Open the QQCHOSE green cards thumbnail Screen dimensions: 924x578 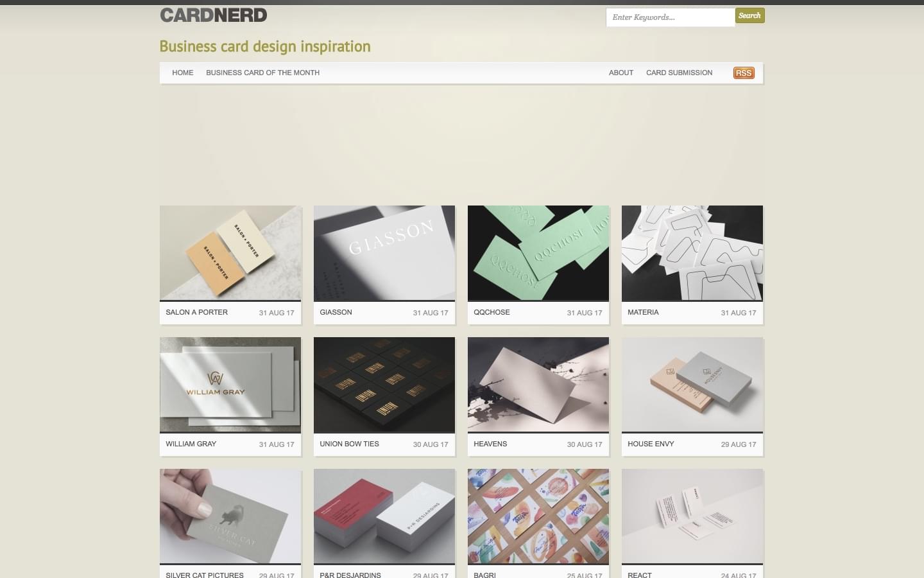538,252
